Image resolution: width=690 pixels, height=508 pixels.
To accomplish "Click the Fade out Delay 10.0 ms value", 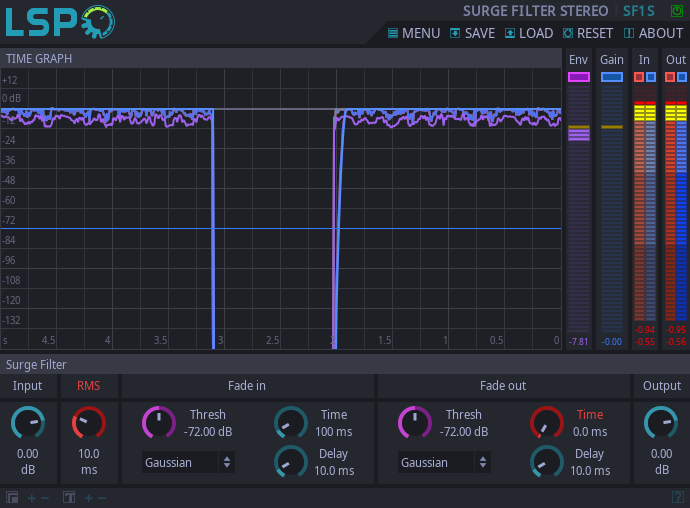I will pos(590,471).
